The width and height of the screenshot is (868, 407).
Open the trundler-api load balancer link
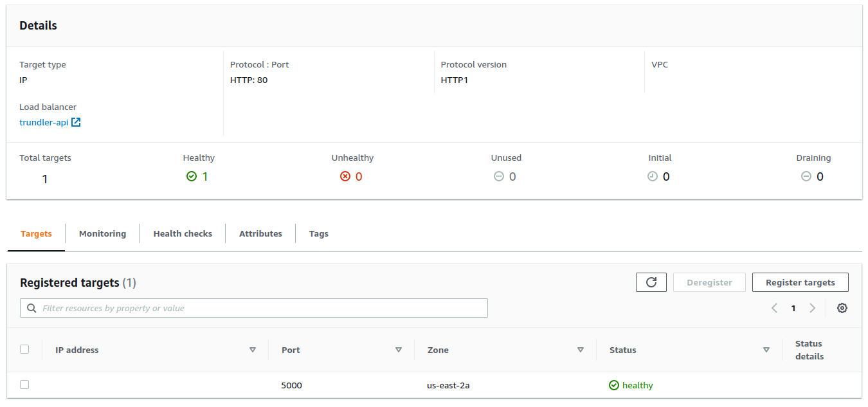pos(44,122)
